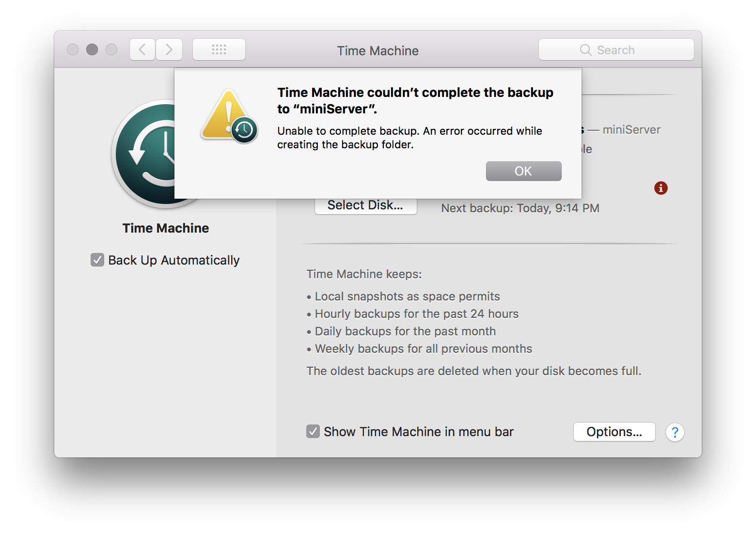
Task: Open help via the question mark button
Action: coord(675,432)
